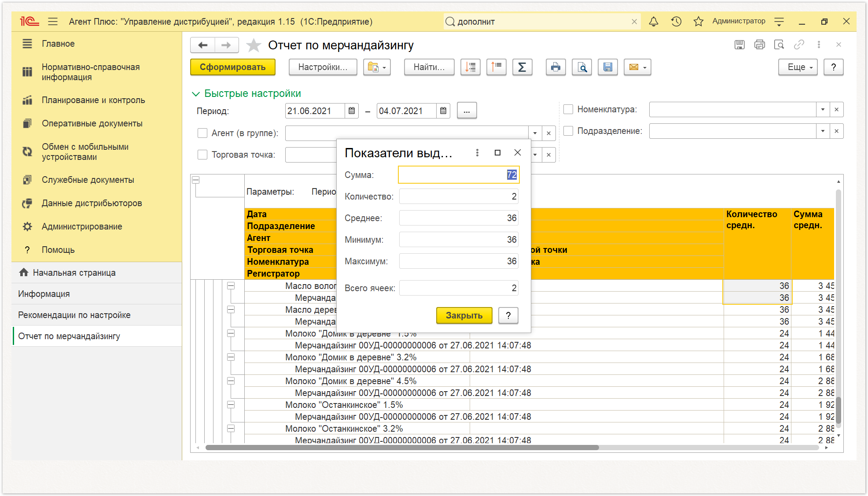This screenshot has width=868, height=496.
Task: Print the report with the printer icon
Action: [x=555, y=67]
